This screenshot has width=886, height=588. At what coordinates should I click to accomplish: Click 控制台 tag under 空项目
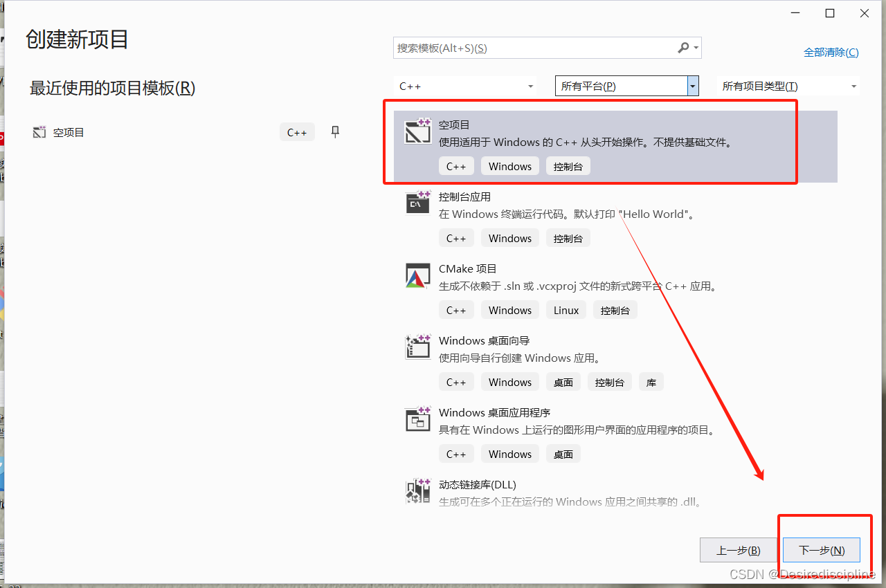pyautogui.click(x=568, y=166)
